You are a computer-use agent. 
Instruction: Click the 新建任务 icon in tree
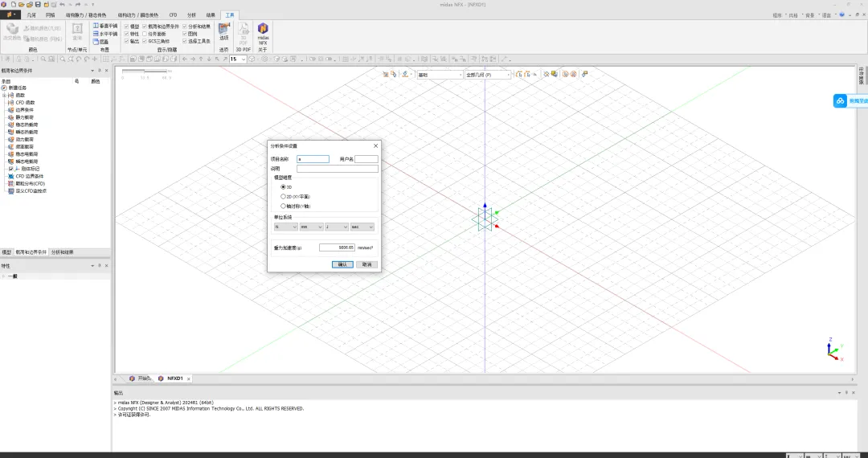5,88
